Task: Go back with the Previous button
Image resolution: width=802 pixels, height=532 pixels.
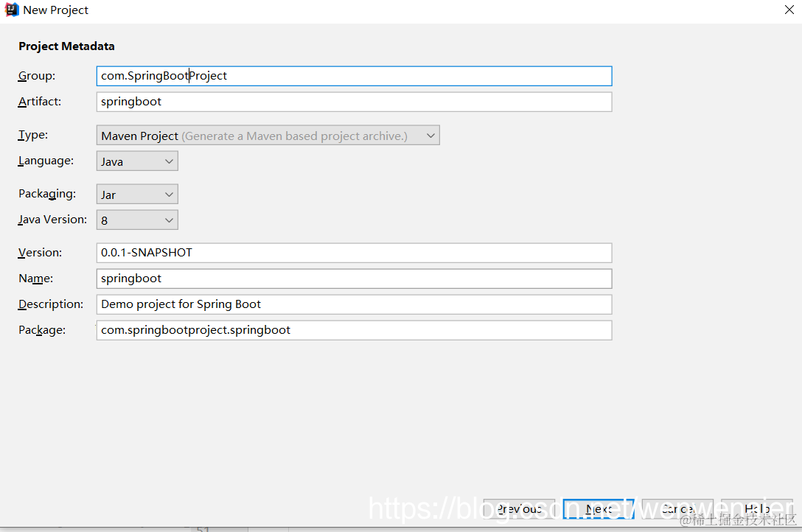Action: tap(519, 509)
